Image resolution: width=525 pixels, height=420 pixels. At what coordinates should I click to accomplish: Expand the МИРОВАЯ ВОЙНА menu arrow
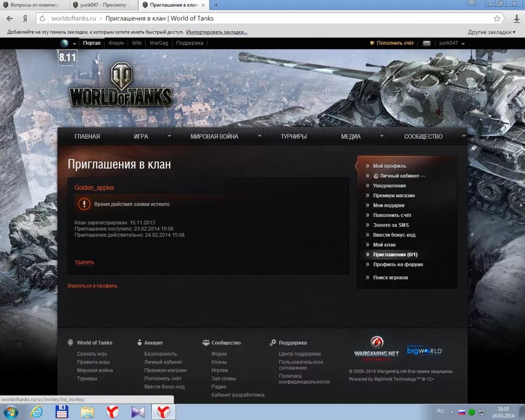(259, 136)
